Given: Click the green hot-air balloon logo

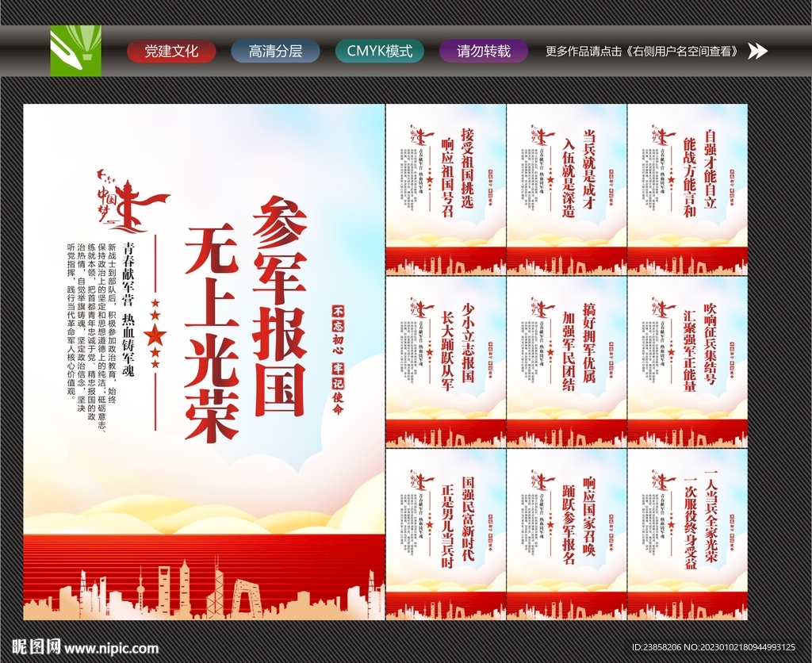Looking at the screenshot, I should coord(75,51).
